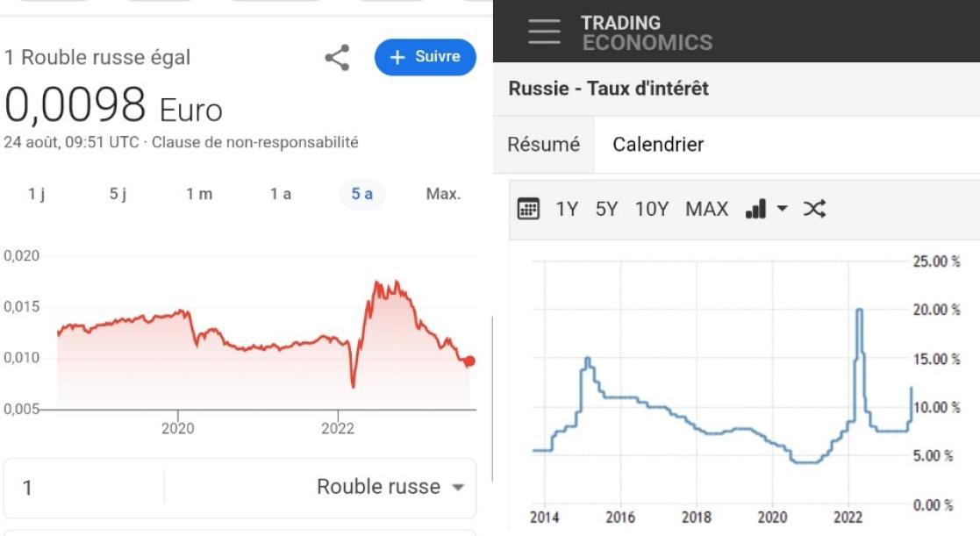Click the Trading Economics logo
Viewport: 980px width, 536px height.
coord(646,32)
